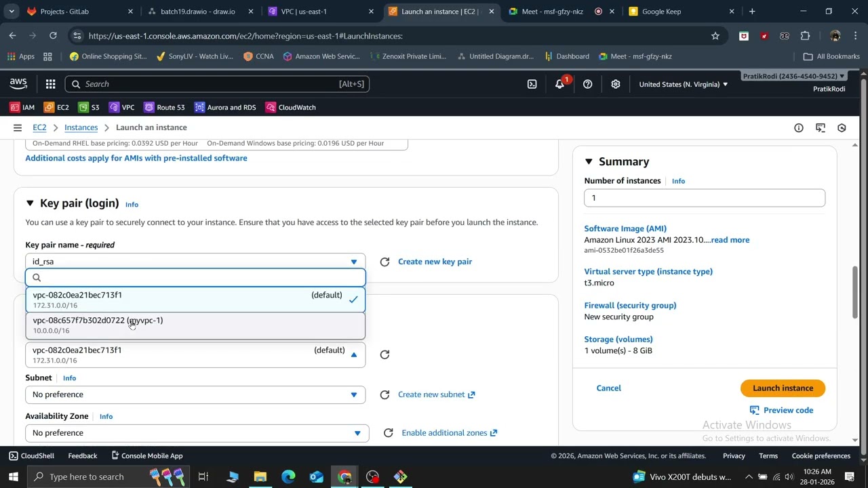The image size is (868, 488).
Task: Cancel the instance launch
Action: 608,388
